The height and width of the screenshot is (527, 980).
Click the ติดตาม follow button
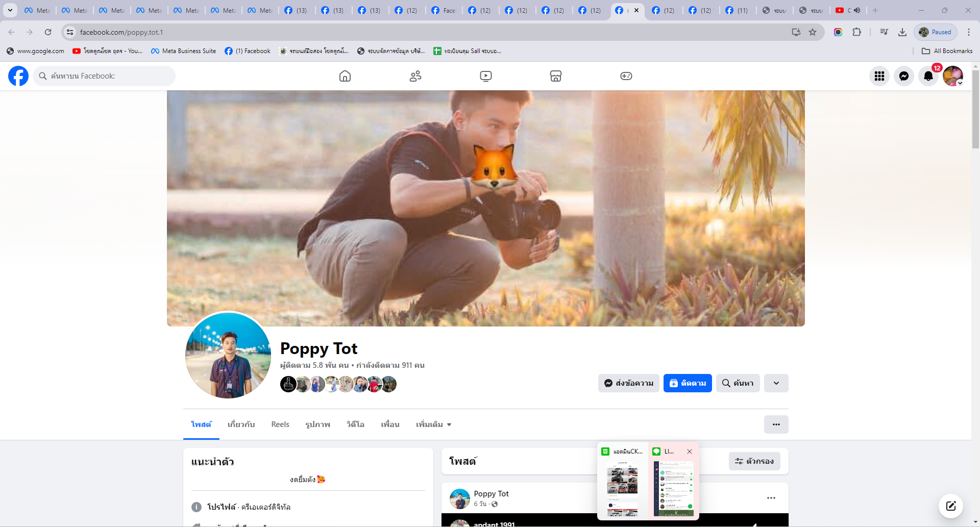[x=688, y=383]
